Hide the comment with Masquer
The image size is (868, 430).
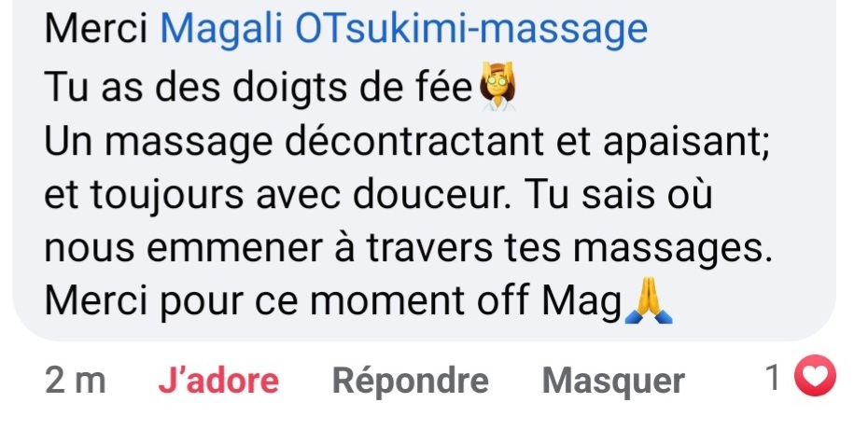pyautogui.click(x=613, y=381)
